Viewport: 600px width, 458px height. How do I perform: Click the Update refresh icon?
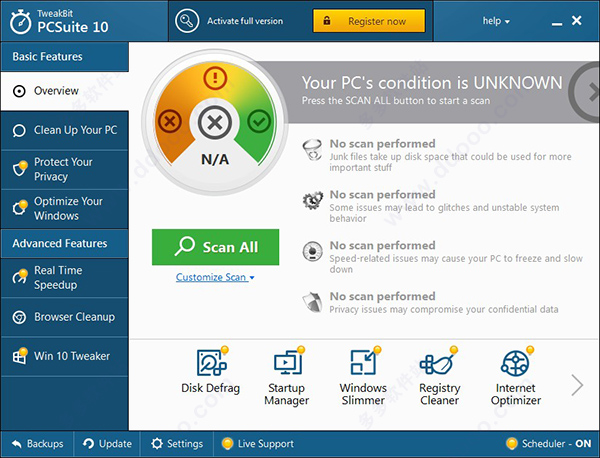pyautogui.click(x=88, y=444)
